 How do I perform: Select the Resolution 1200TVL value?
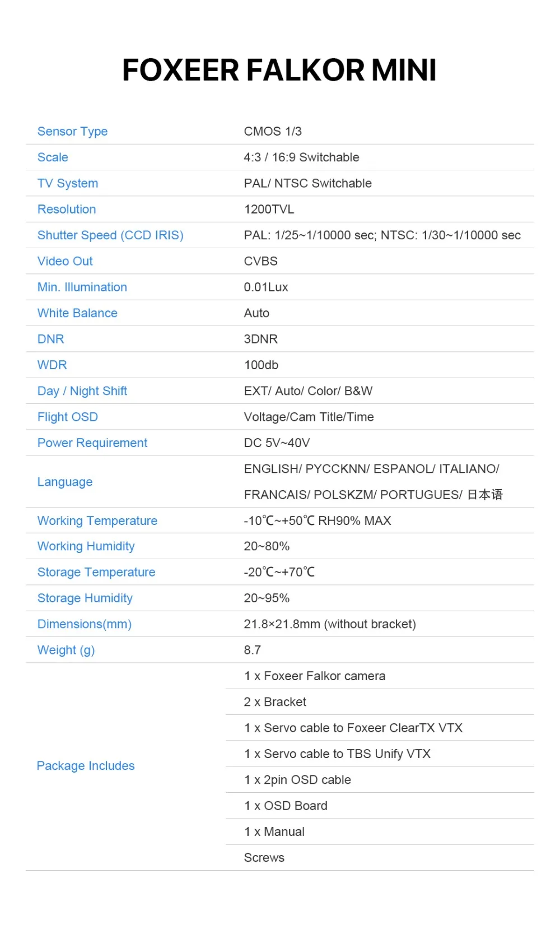tap(269, 210)
